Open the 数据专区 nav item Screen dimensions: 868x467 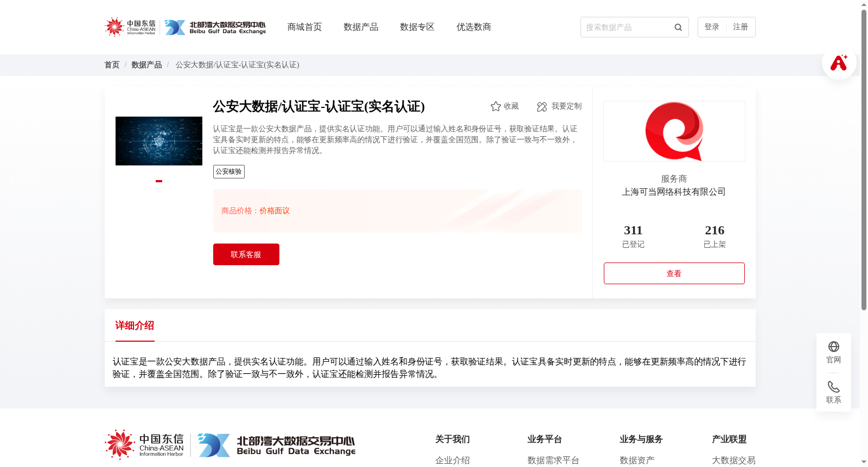point(417,27)
